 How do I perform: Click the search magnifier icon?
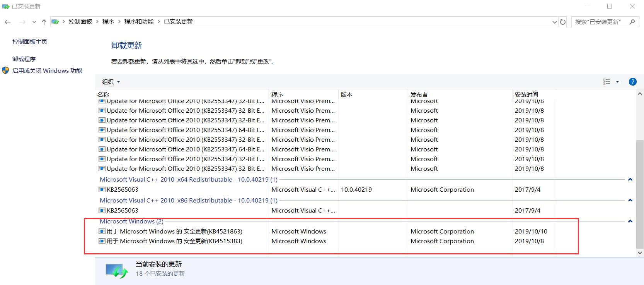click(x=632, y=22)
